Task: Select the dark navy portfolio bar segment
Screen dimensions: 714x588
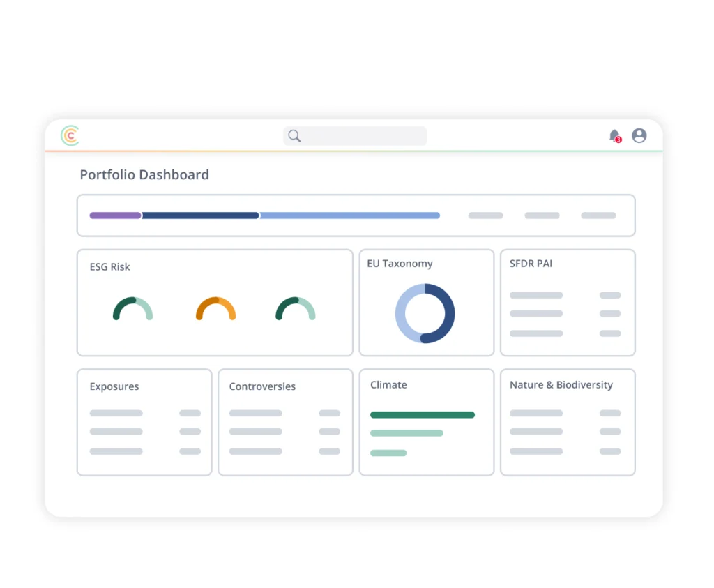Action: click(200, 216)
